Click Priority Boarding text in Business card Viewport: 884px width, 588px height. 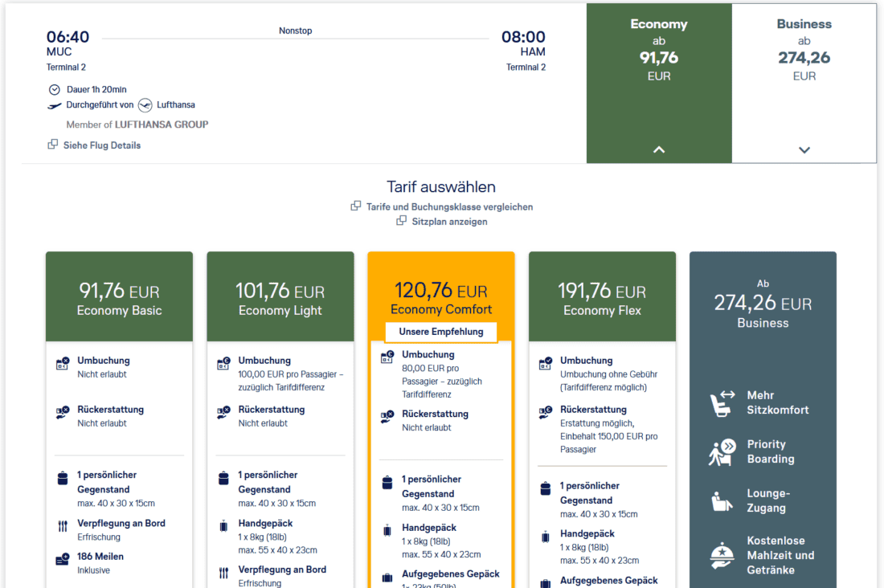(771, 451)
